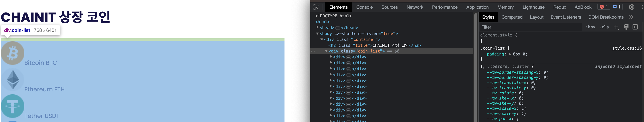Screen dimensions: 644x122
Task: Show more Styles sidebar tabs chevron
Action: [631, 17]
